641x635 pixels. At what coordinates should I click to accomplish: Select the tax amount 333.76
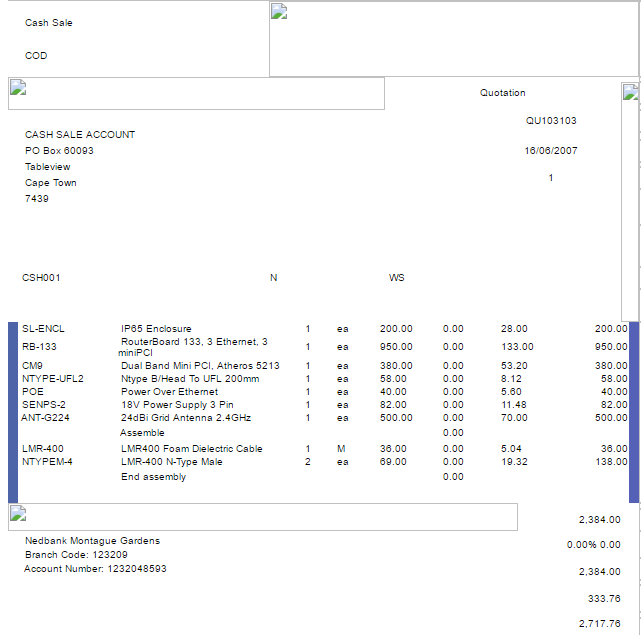click(x=606, y=598)
